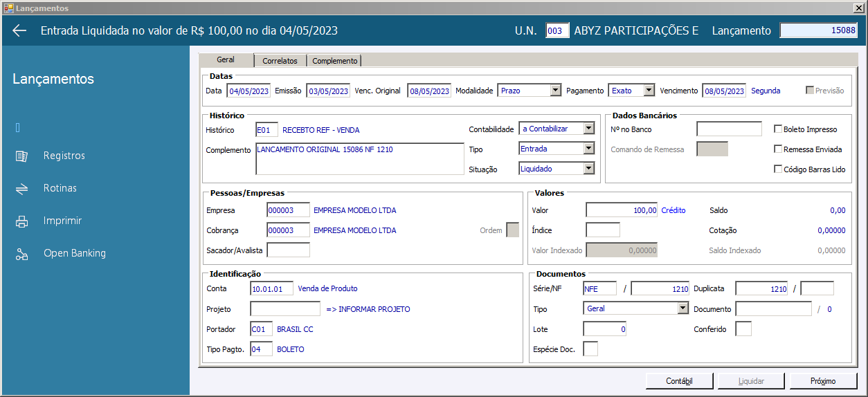Expand the Modalidade dropdown
868x397 pixels.
[x=555, y=91]
